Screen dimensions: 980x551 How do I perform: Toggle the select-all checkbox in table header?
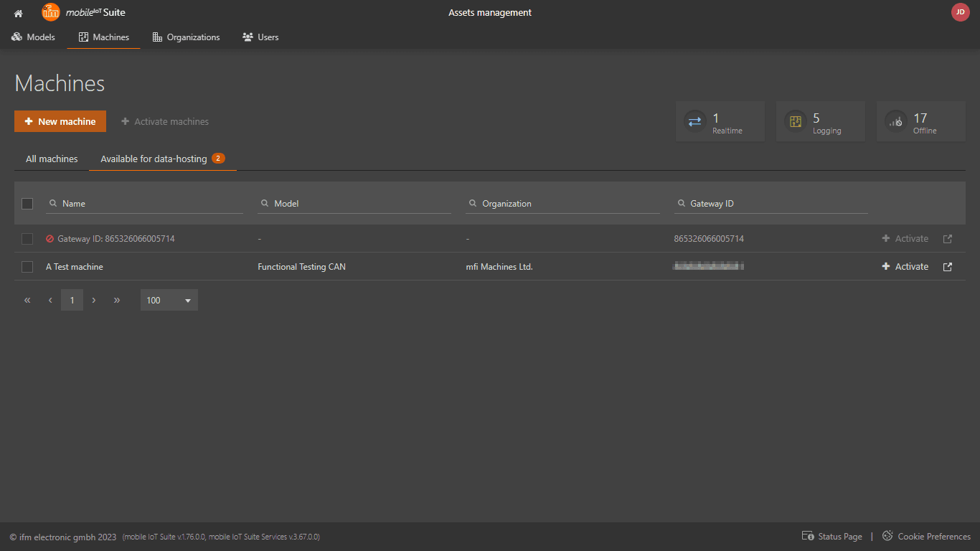[27, 204]
